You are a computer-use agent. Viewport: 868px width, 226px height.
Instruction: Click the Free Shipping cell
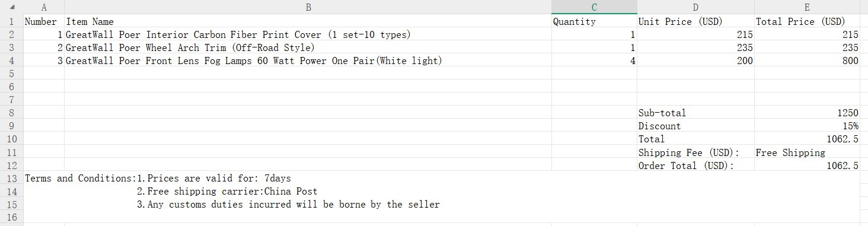pos(807,152)
